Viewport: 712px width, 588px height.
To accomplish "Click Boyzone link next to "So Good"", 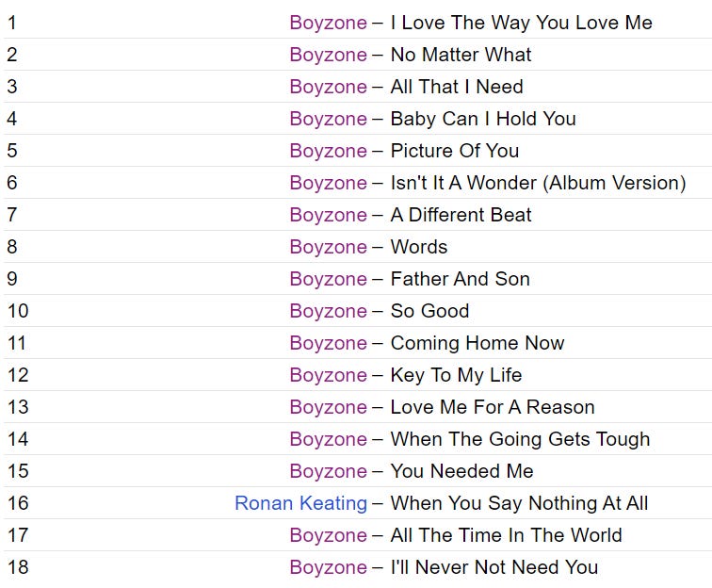I will point(328,311).
